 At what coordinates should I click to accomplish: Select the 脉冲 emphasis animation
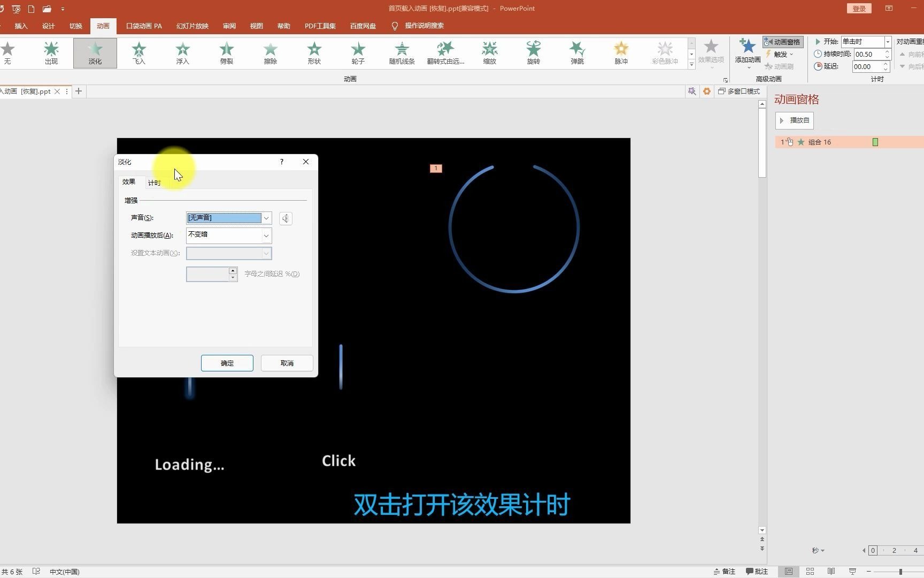click(x=620, y=53)
